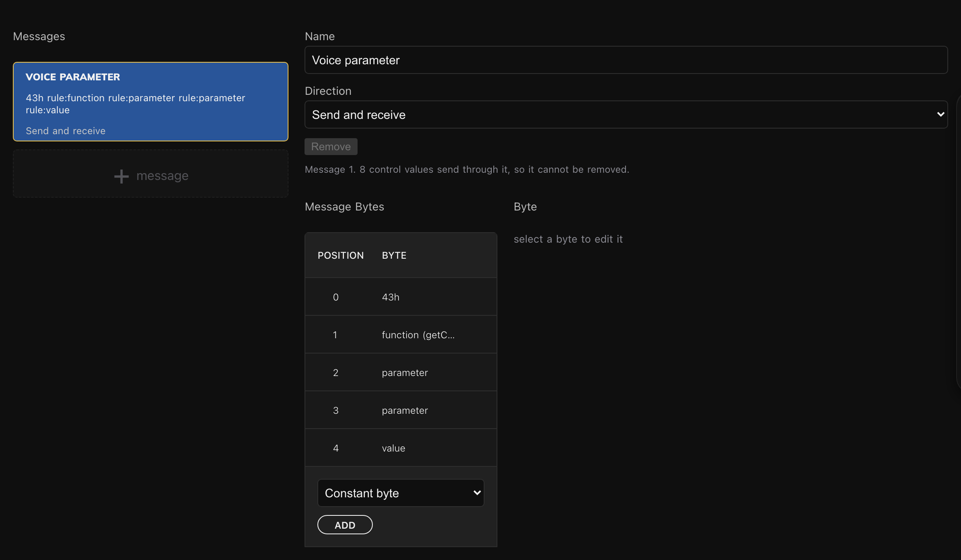
Task: Select byte row 2 parameter
Action: click(x=401, y=372)
